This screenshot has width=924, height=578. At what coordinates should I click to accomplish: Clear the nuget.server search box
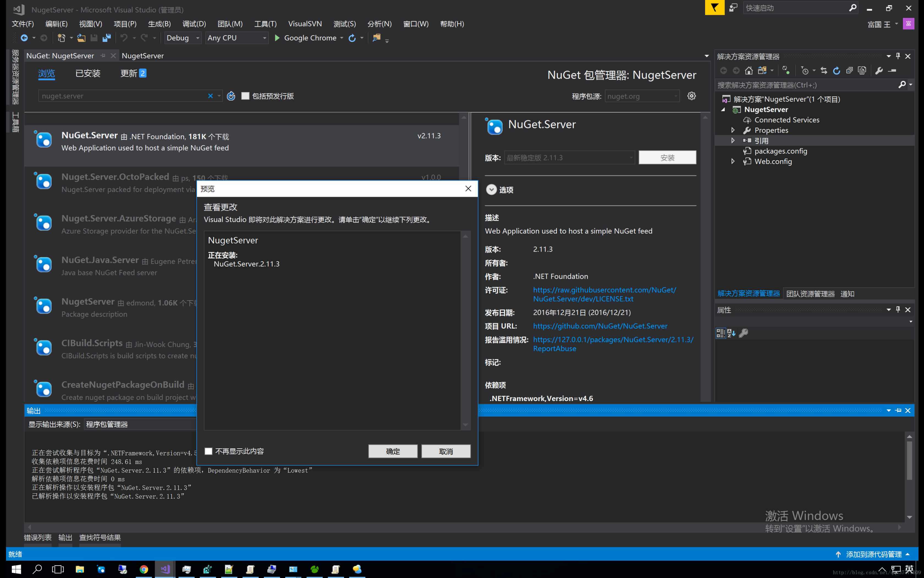[x=210, y=96]
